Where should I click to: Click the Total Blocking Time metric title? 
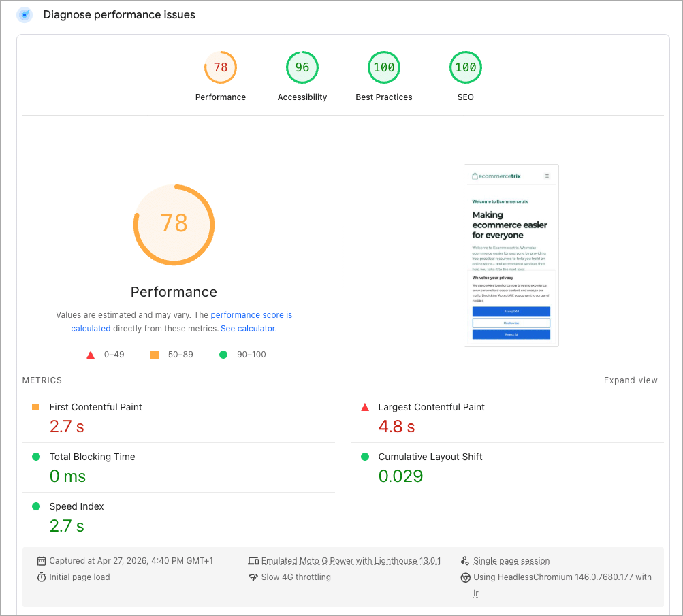pyautogui.click(x=93, y=457)
